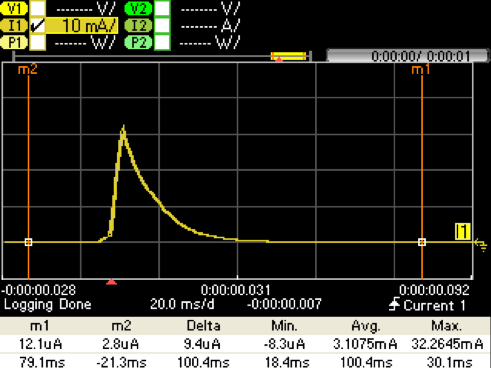
Task: Uncheck the I1 trace checkbox
Action: pos(38,26)
